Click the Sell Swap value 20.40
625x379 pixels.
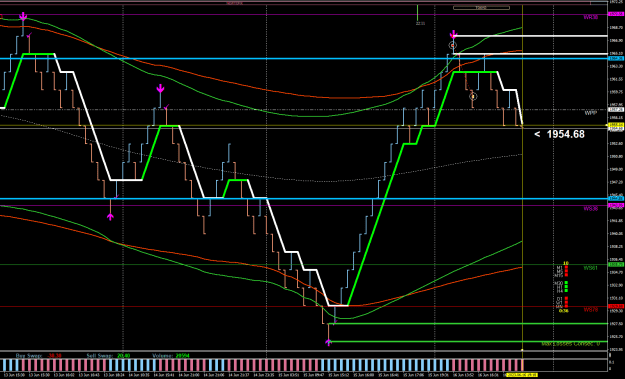click(x=123, y=355)
